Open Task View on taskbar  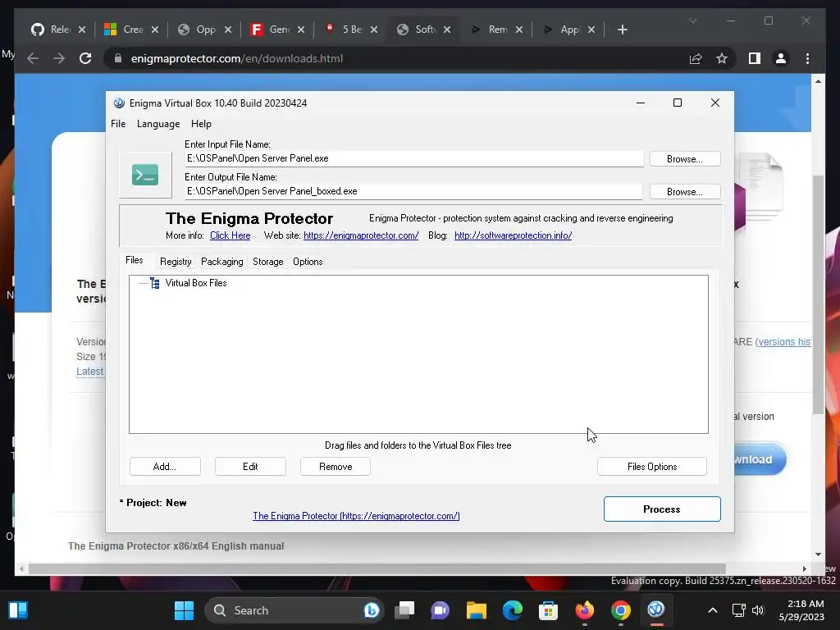click(x=404, y=610)
